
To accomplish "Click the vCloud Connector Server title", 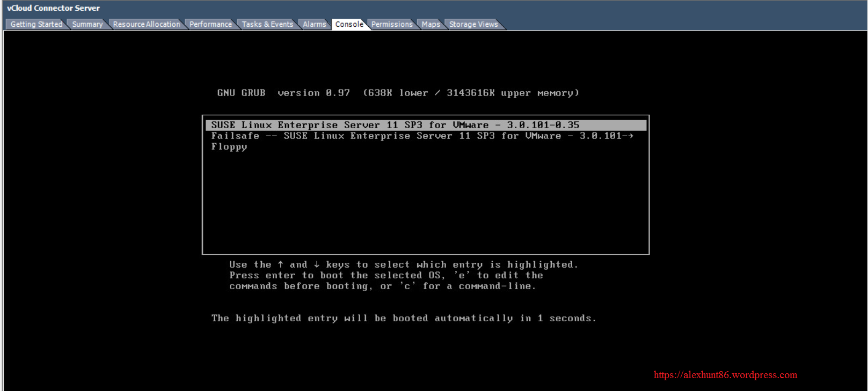I will 53,8.
